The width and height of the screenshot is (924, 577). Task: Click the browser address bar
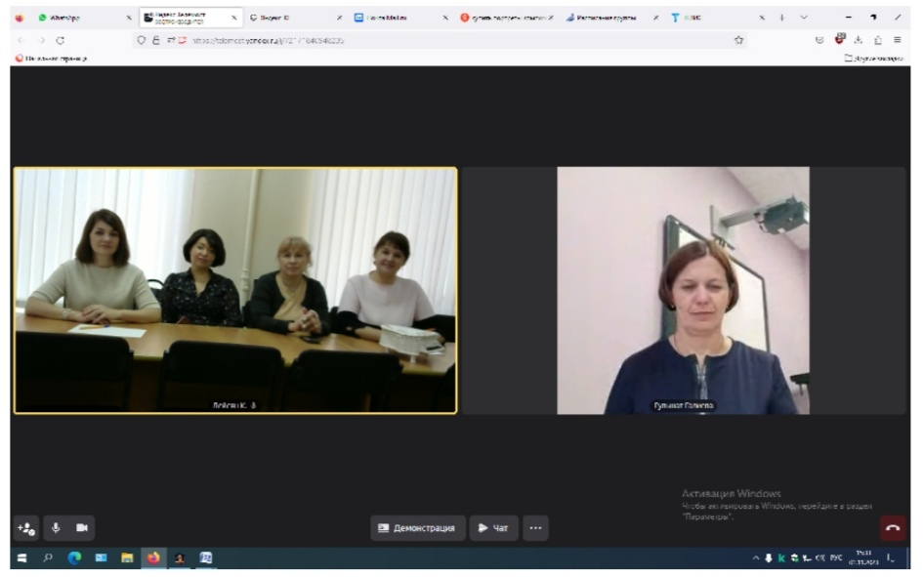click(440, 40)
